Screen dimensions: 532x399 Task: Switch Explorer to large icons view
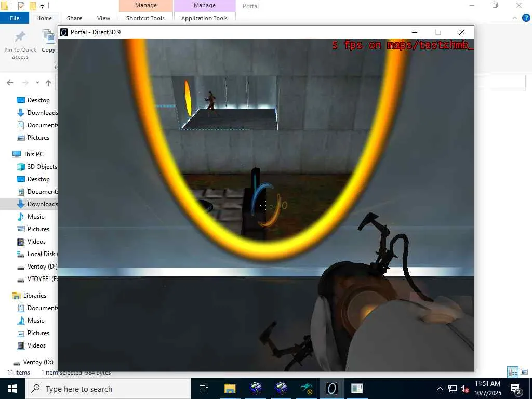pos(524,372)
